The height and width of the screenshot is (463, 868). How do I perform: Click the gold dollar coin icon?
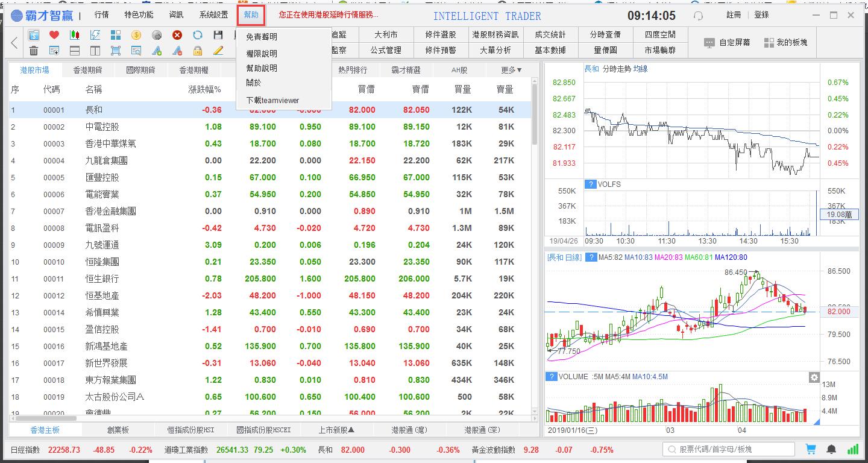[136, 35]
